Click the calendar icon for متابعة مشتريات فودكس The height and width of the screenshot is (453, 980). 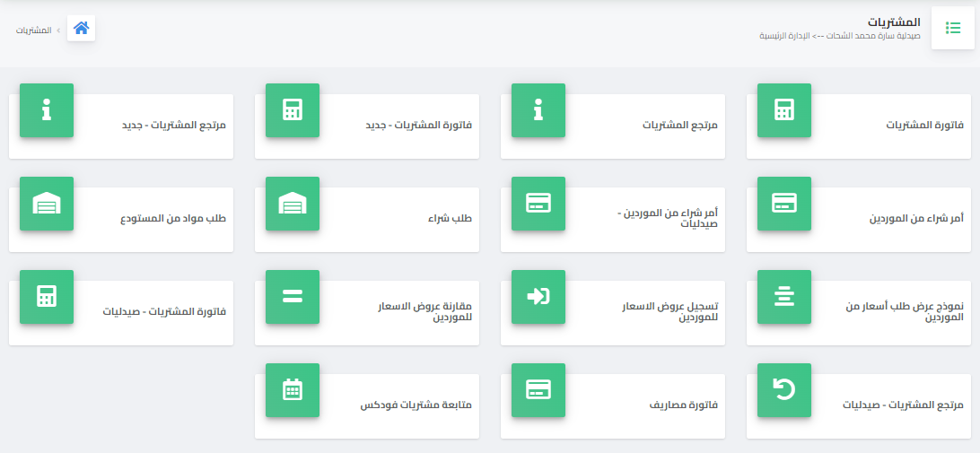point(292,390)
